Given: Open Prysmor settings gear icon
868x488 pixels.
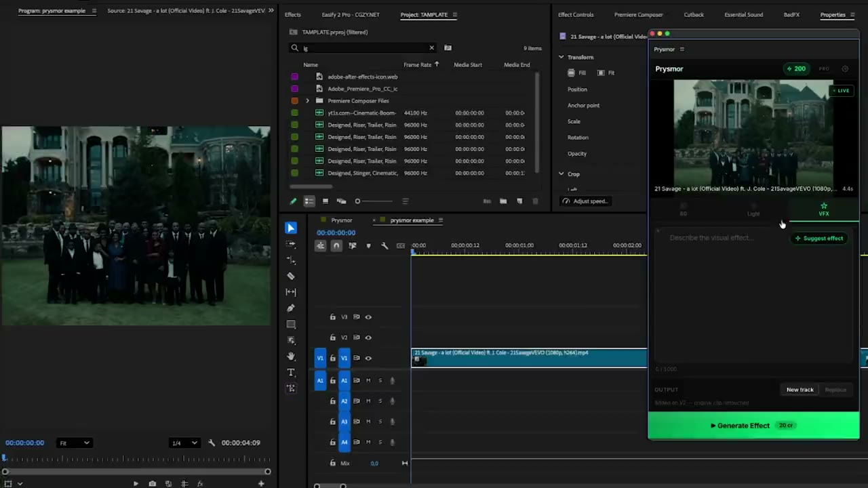Looking at the screenshot, I should click(845, 69).
